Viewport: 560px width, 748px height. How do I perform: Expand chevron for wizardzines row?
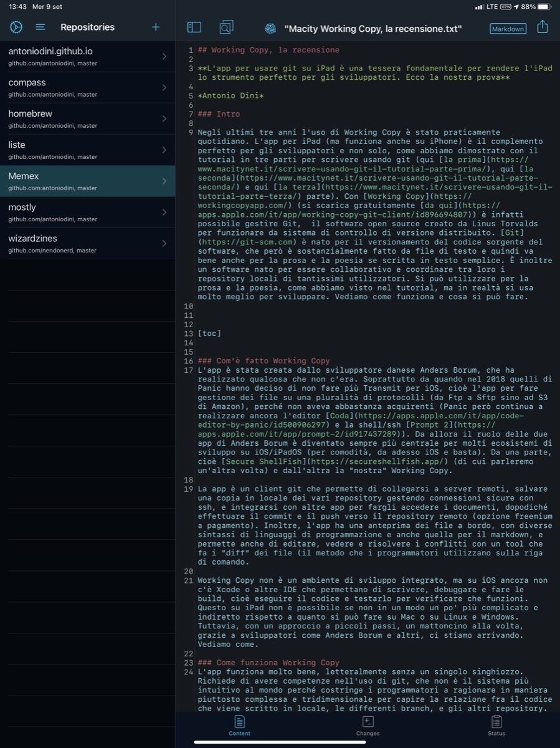pos(164,243)
